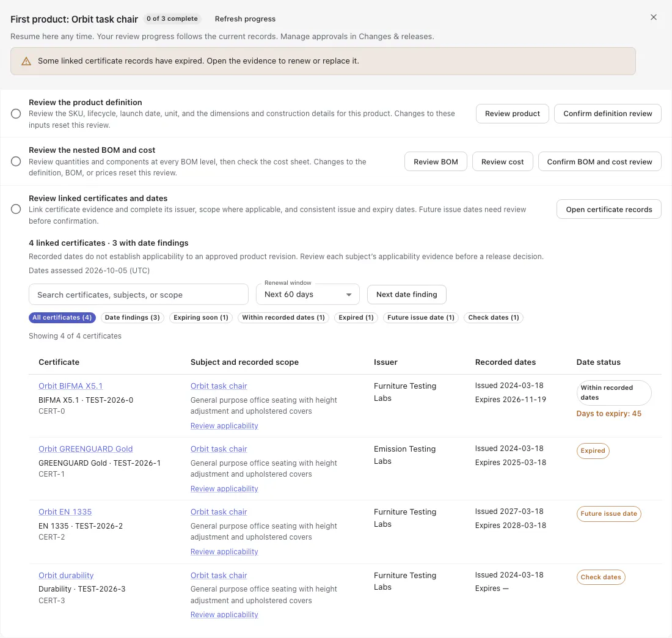Viewport: 672px width, 638px height.
Task: Open the Review cost sheet
Action: [x=502, y=162]
